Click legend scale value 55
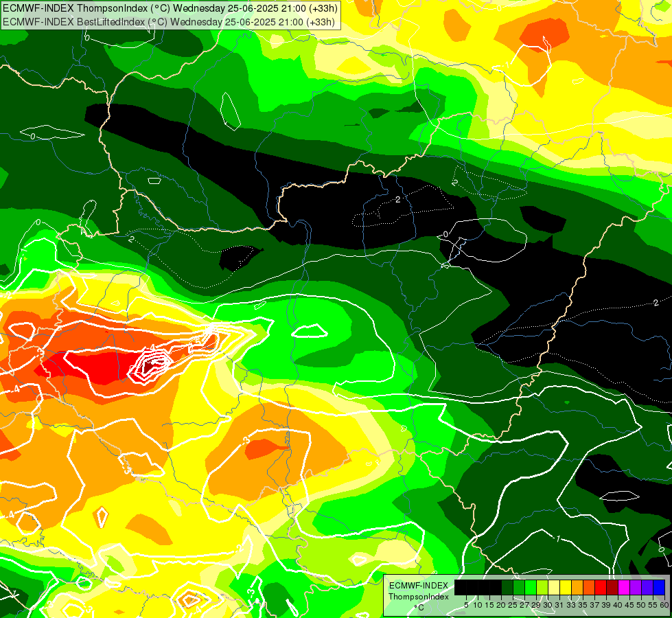Viewport: 672px width, 618px height. click(653, 605)
